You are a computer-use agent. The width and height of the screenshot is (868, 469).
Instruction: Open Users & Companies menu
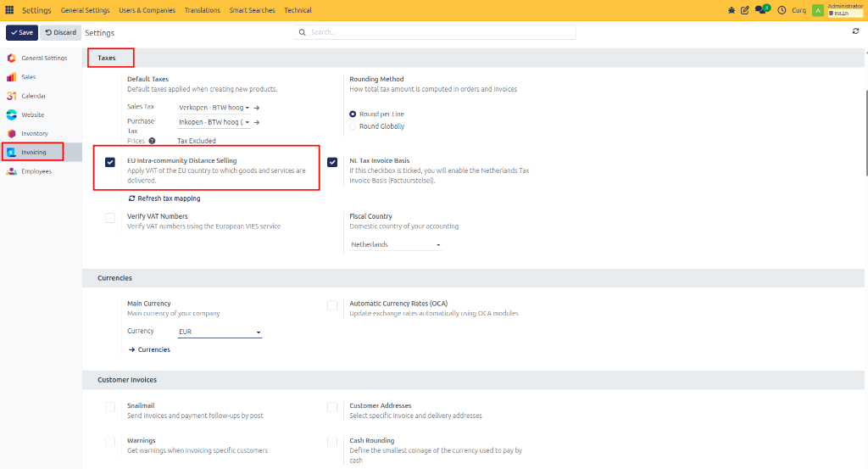(147, 10)
